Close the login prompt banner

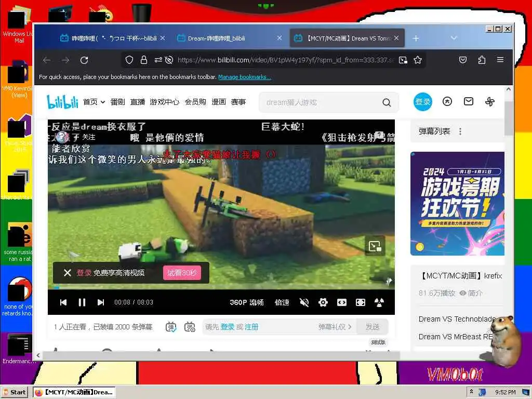67,273
